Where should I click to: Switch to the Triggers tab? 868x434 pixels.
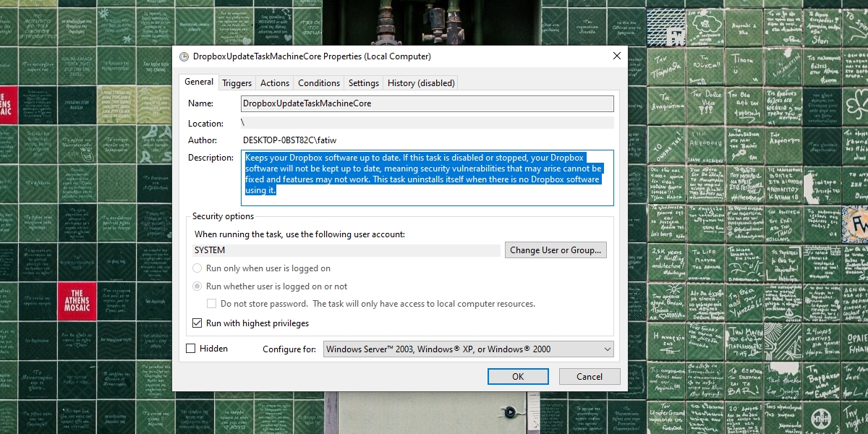pyautogui.click(x=237, y=83)
